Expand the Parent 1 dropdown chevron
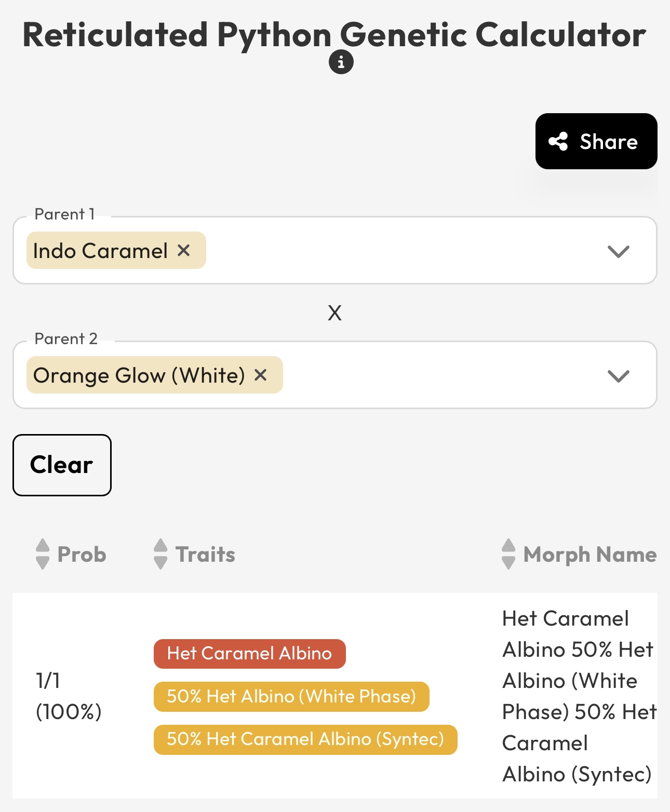The width and height of the screenshot is (670, 812). 618,251
